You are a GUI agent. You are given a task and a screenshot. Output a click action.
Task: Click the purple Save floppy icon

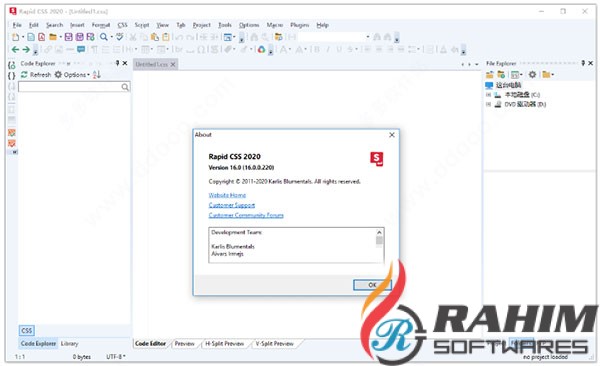click(x=68, y=37)
